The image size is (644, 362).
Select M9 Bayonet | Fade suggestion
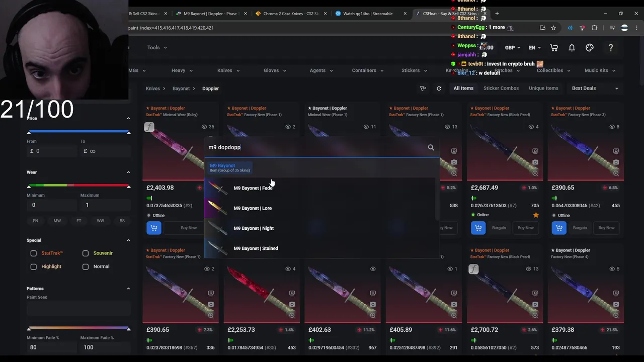tap(320, 188)
